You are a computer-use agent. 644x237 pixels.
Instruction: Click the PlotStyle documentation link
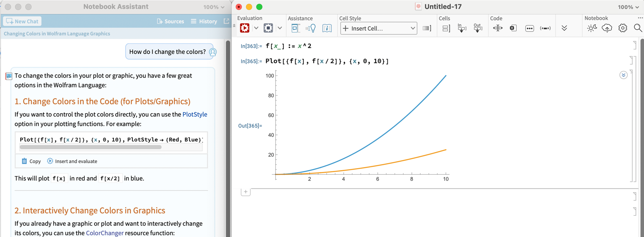point(195,114)
